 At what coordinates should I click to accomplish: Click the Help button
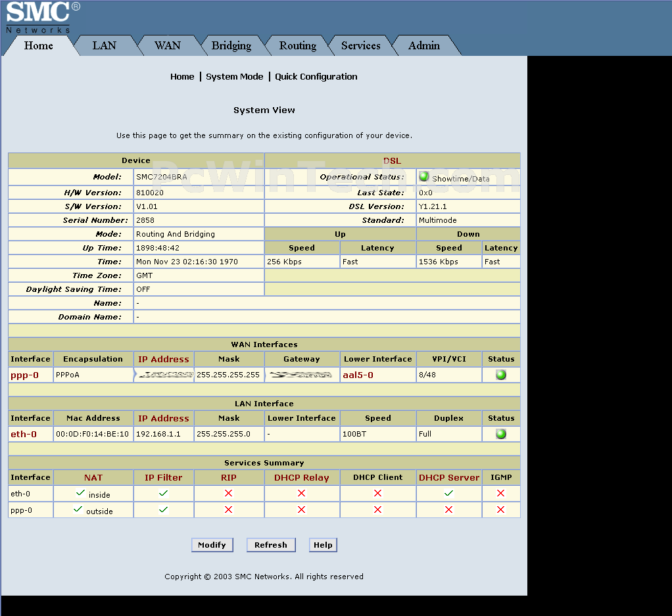pyautogui.click(x=323, y=545)
